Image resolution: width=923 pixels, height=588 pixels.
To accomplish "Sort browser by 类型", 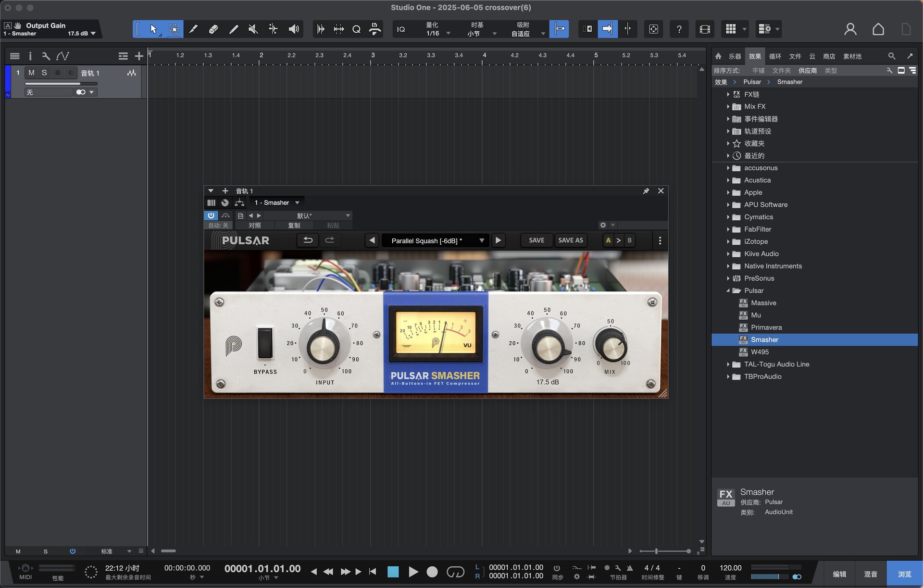I will point(831,70).
